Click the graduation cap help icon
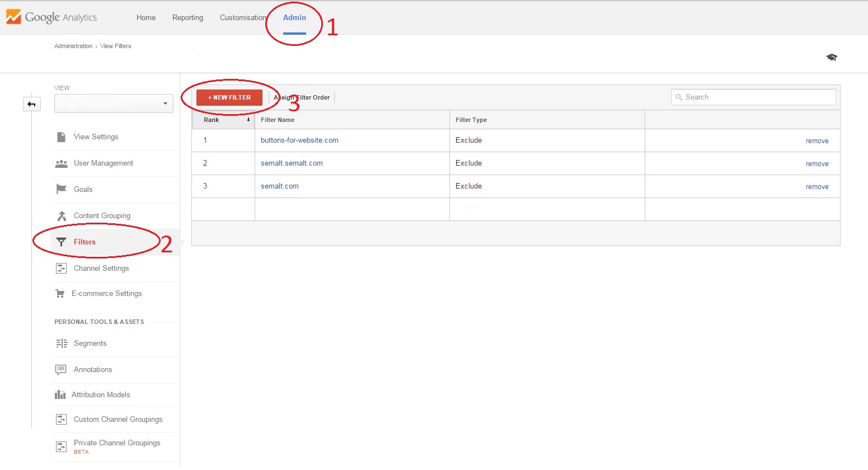 (x=832, y=57)
